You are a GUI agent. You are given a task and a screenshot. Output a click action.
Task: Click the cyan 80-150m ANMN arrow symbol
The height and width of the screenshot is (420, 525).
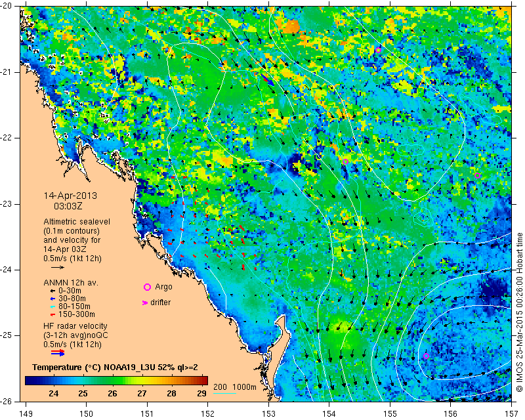pos(52,306)
